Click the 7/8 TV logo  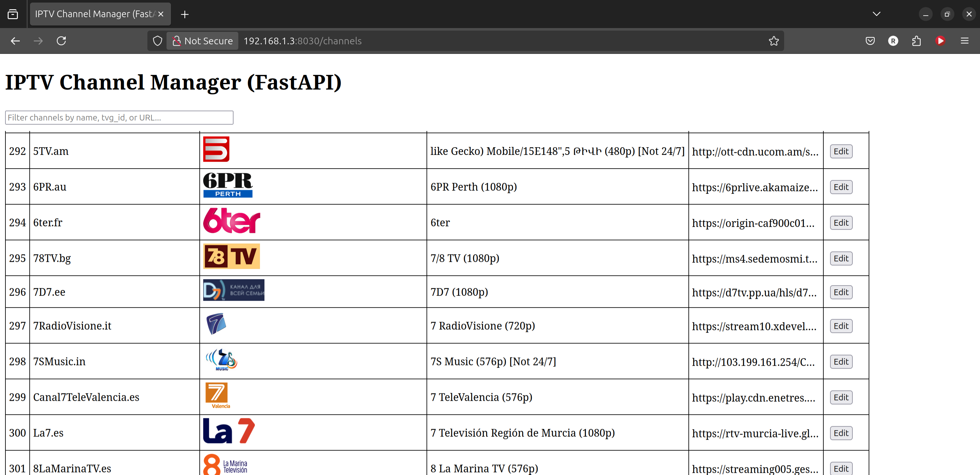click(x=231, y=256)
